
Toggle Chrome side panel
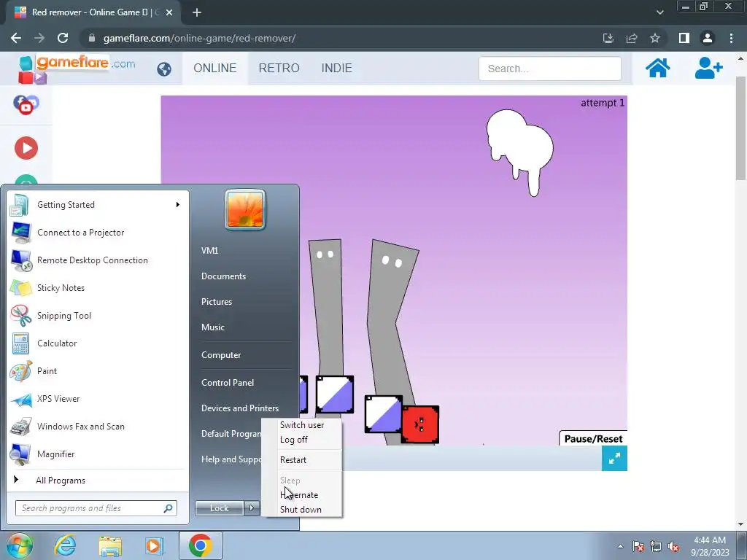click(x=684, y=38)
